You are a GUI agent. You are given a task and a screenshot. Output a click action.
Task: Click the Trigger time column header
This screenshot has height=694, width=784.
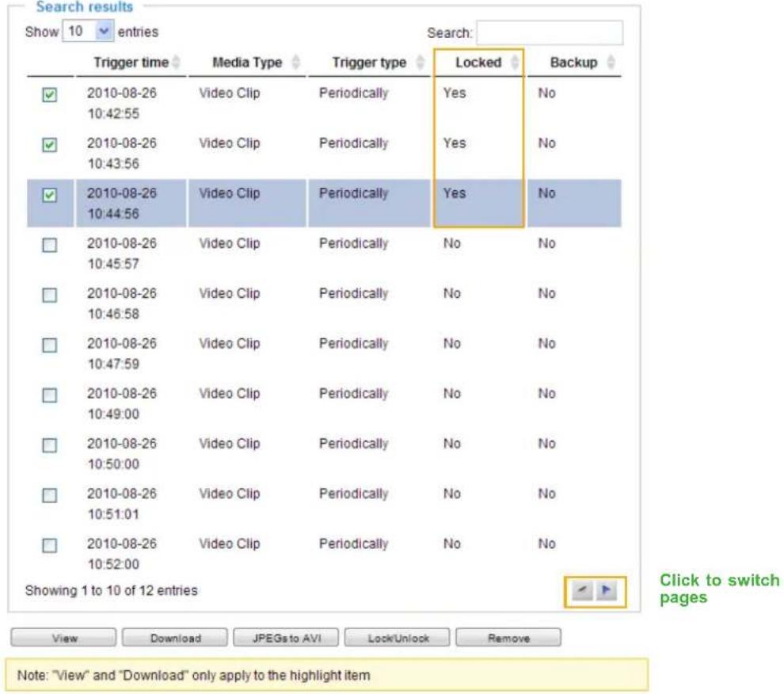point(131,63)
